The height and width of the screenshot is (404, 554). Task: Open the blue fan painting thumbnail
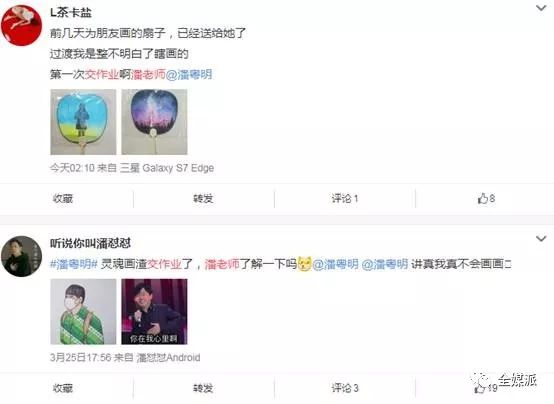click(x=83, y=122)
